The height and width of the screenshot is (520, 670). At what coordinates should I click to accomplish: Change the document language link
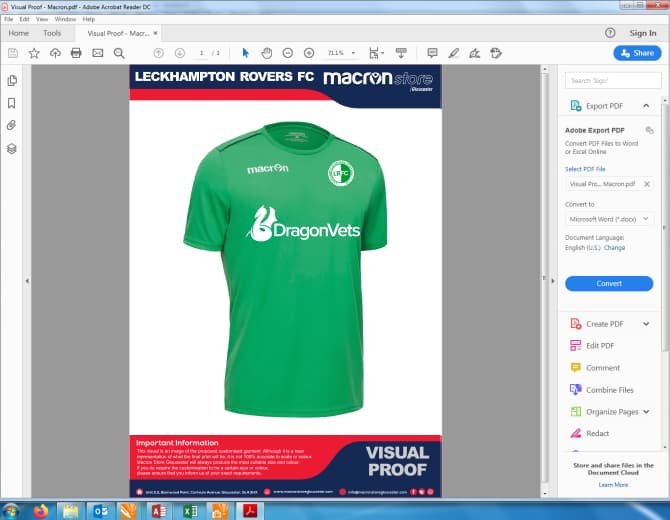614,247
